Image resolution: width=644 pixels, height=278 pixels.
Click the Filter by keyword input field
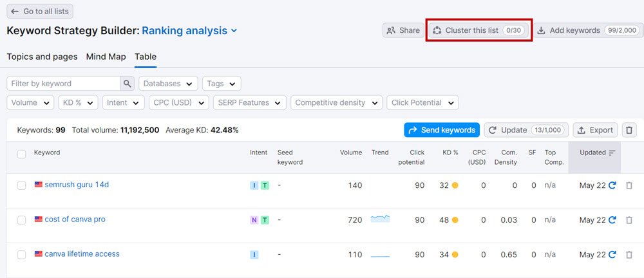[x=63, y=84]
